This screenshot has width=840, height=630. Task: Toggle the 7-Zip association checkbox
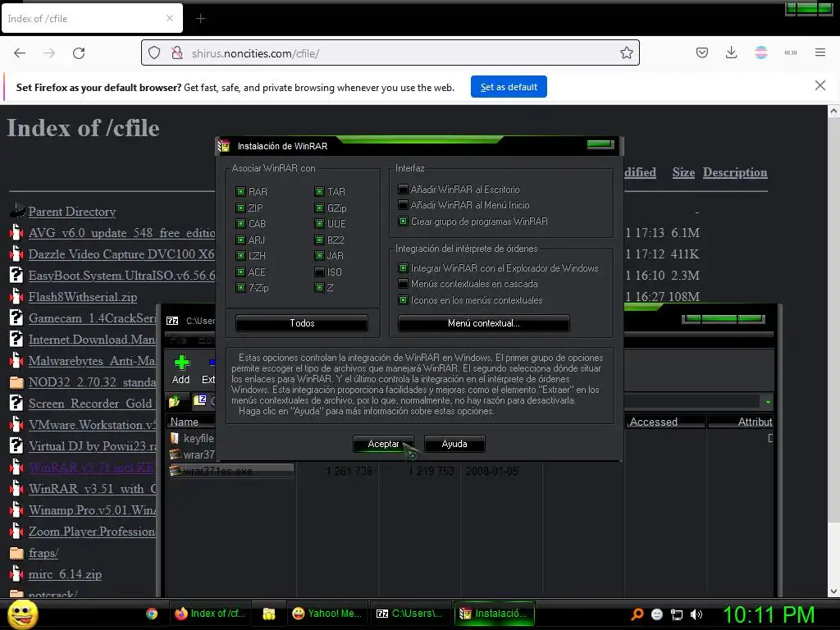pyautogui.click(x=240, y=288)
